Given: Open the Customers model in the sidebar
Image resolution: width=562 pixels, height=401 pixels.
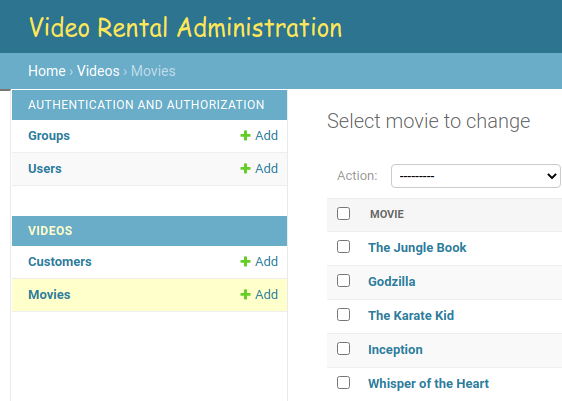Looking at the screenshot, I should click(60, 262).
